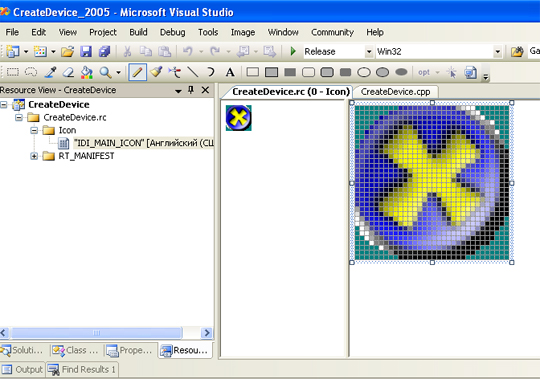540x379 pixels.
Task: Open the Image menu
Action: click(x=243, y=32)
